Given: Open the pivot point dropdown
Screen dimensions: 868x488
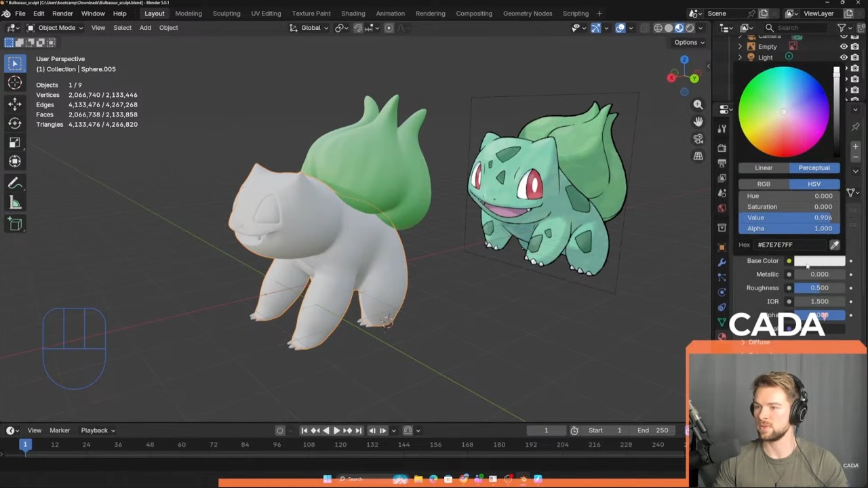Looking at the screenshot, I should [x=341, y=28].
